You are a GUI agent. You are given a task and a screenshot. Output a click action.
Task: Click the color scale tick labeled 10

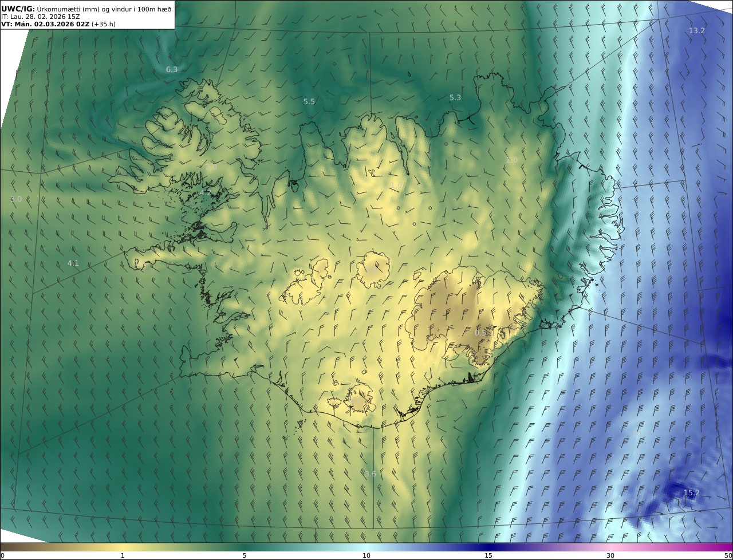coord(366,556)
